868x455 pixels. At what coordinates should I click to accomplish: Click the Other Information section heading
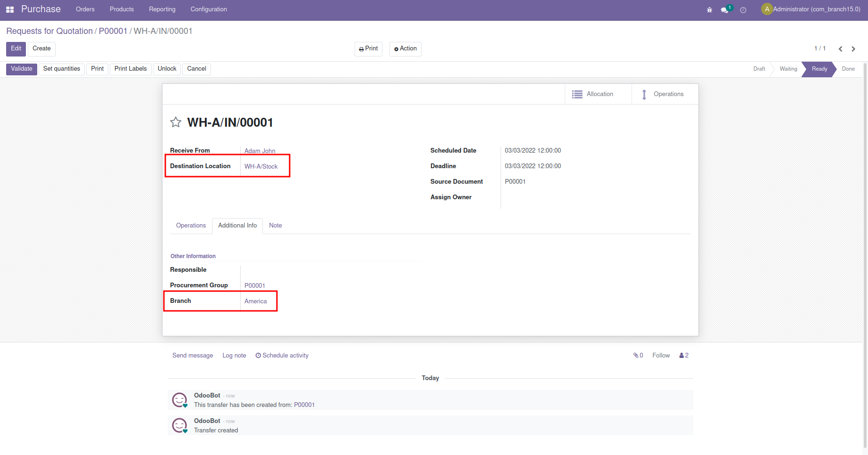tap(193, 256)
